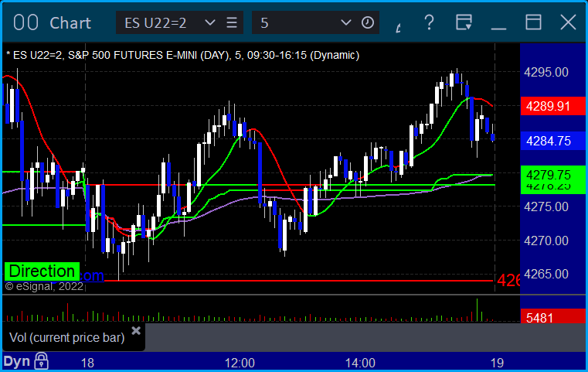Select the blue 4284.75 last price label
Image resolution: width=588 pixels, height=372 pixels.
(552, 141)
